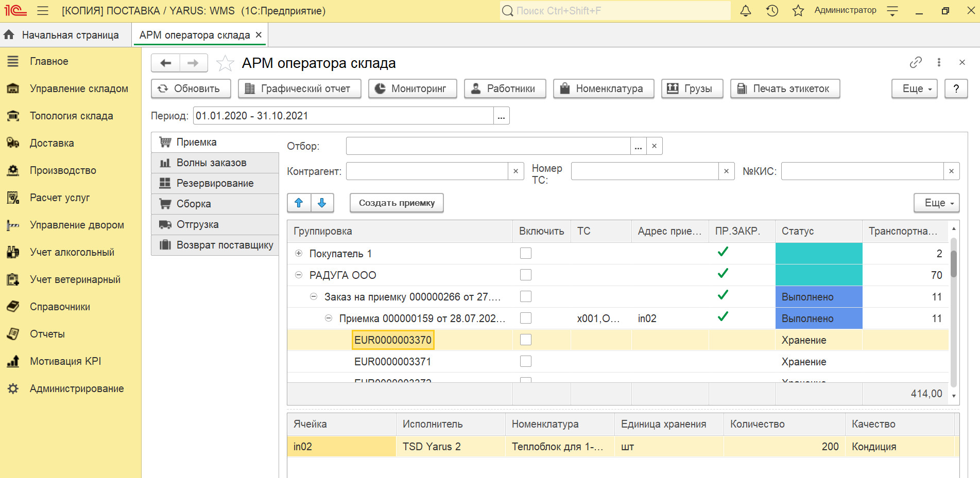
Task: Click the blue down arrow button
Action: click(322, 203)
